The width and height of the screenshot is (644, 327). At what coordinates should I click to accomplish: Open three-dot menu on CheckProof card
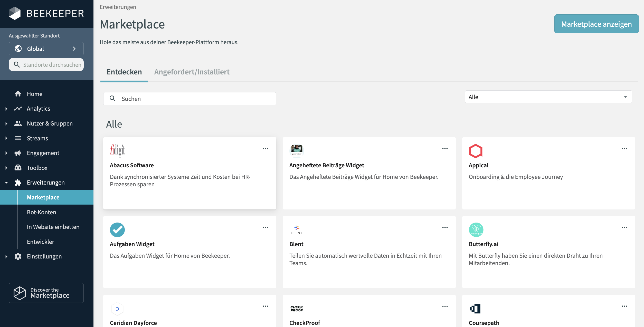click(x=445, y=306)
